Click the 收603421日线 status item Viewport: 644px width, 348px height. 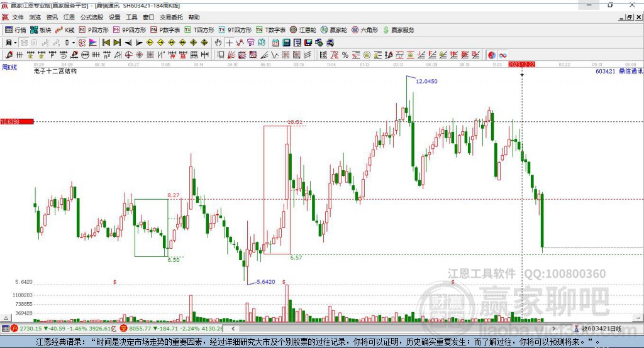coord(598,329)
